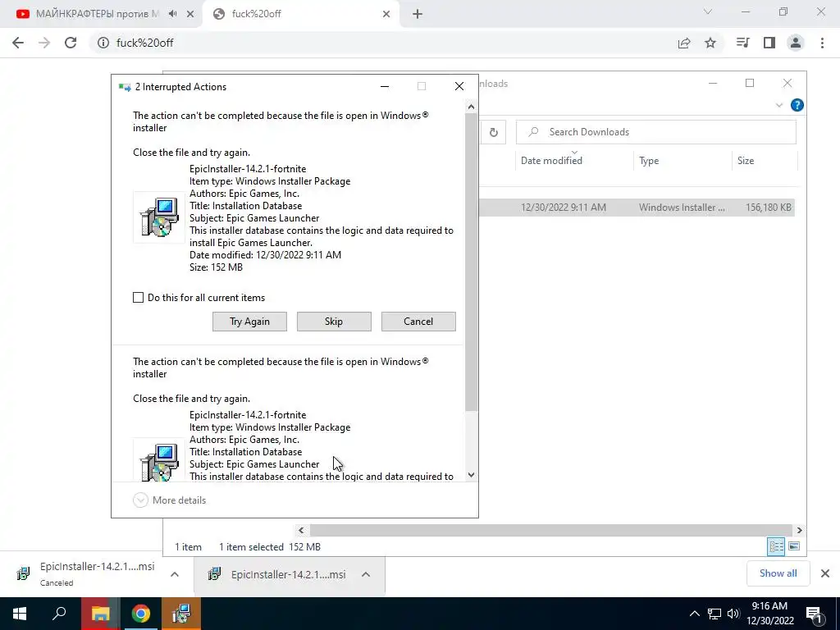Image resolution: width=840 pixels, height=630 pixels.
Task: Sort by Date modified column
Action: [574, 160]
